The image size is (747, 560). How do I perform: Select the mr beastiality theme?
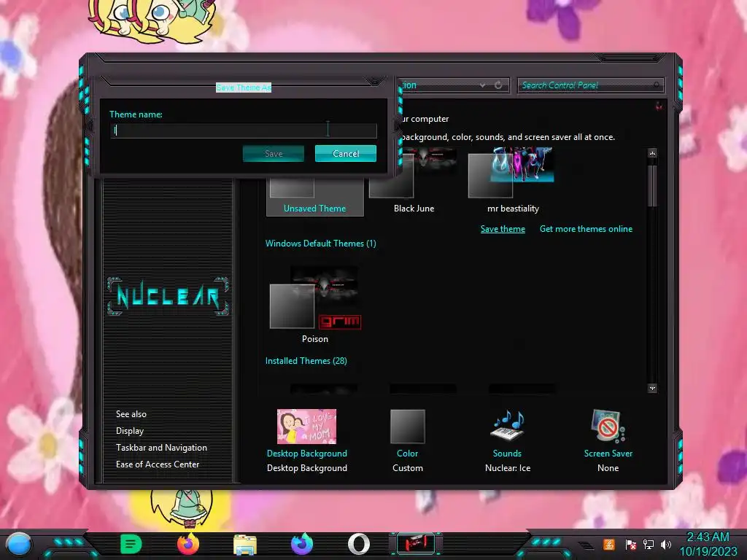(x=513, y=181)
